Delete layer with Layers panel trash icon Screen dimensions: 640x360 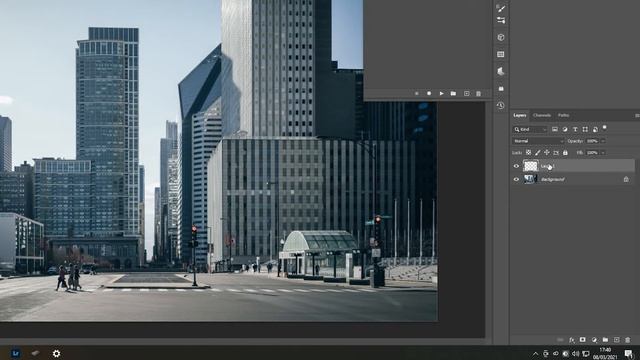628,340
